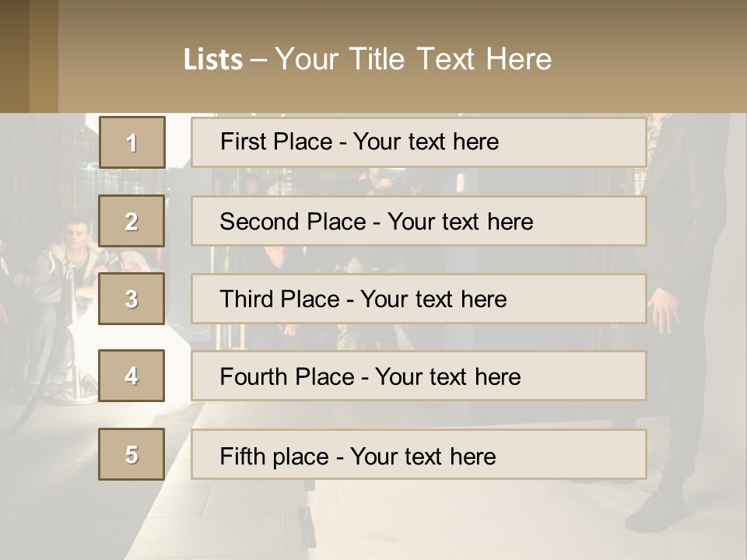Click the word Second in list
The height and width of the screenshot is (560, 747).
tap(259, 222)
